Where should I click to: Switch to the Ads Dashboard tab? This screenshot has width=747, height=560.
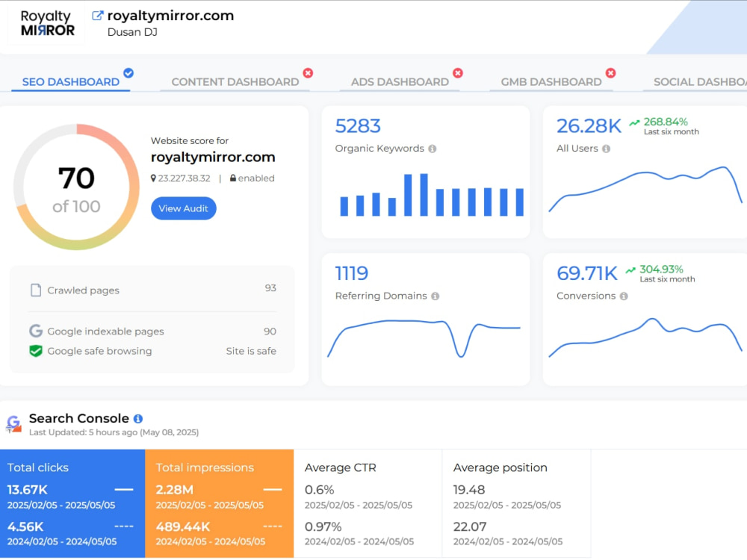click(x=400, y=82)
